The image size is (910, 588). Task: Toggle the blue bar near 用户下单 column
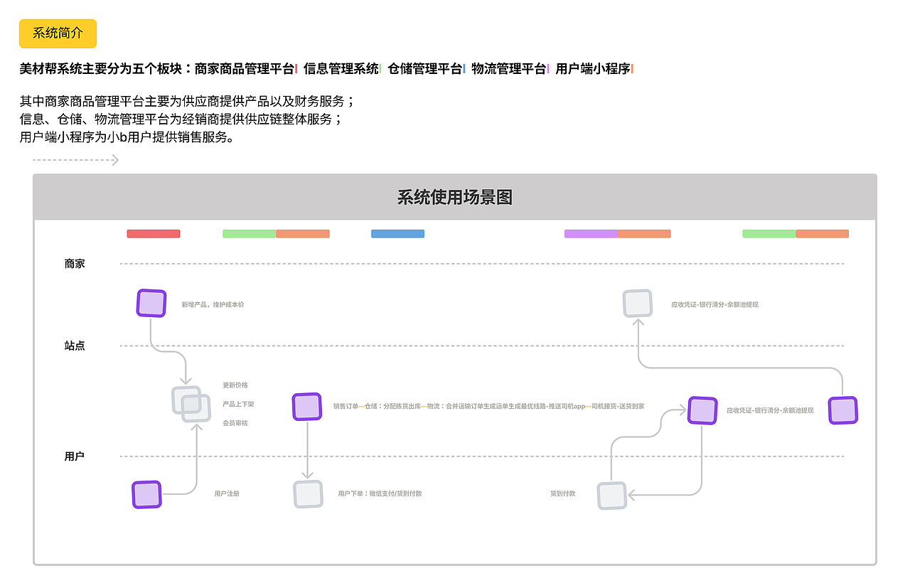tap(397, 233)
